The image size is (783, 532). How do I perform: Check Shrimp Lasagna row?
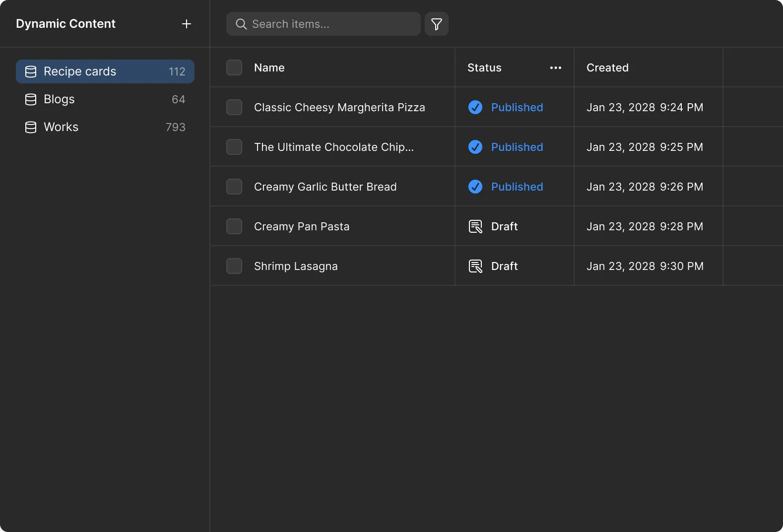(x=234, y=266)
